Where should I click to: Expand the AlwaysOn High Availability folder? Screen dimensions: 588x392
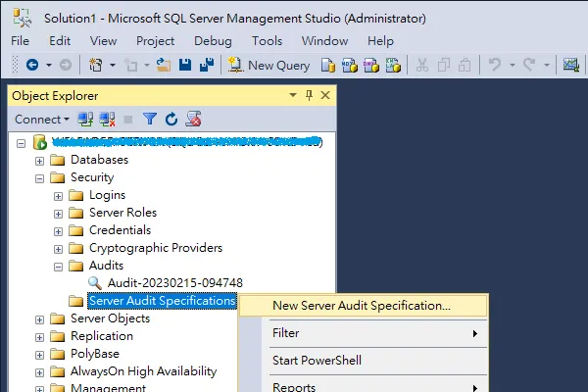click(39, 372)
